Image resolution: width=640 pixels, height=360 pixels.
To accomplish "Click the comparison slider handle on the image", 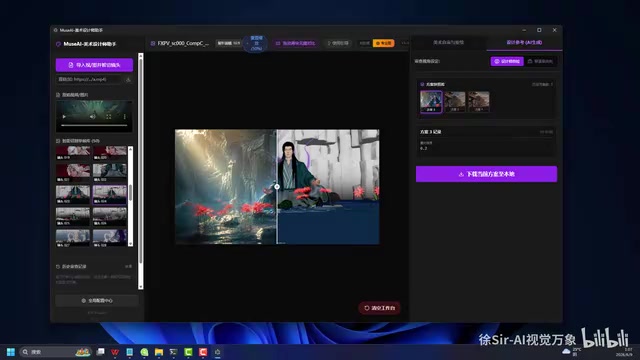I will tap(277, 187).
